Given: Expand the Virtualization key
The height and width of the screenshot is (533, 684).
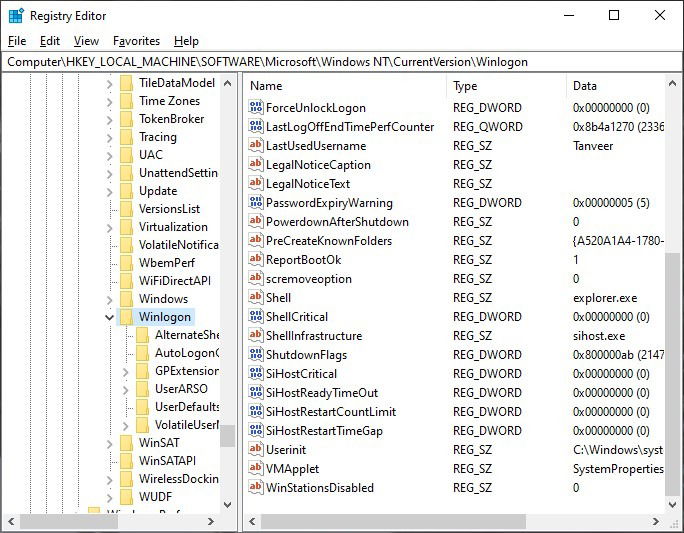Looking at the screenshot, I should click(109, 227).
